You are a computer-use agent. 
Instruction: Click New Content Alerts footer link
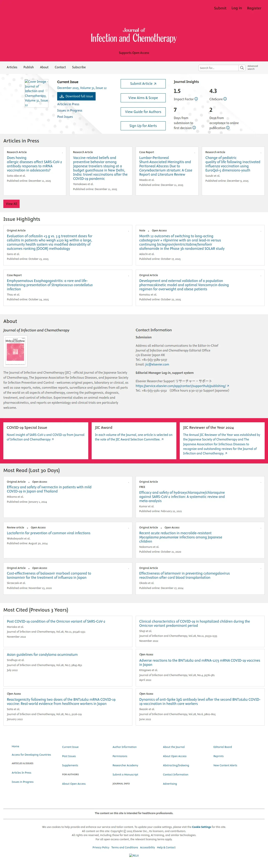click(225, 765)
